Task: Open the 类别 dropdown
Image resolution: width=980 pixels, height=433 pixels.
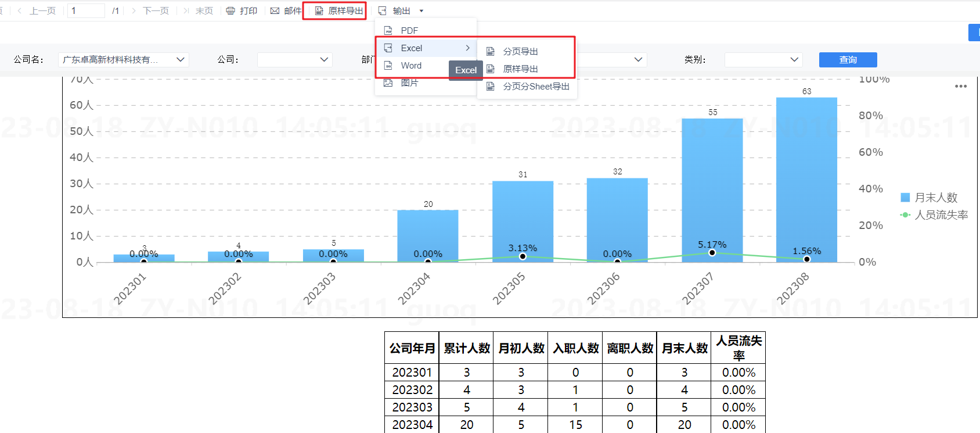Action: point(763,60)
